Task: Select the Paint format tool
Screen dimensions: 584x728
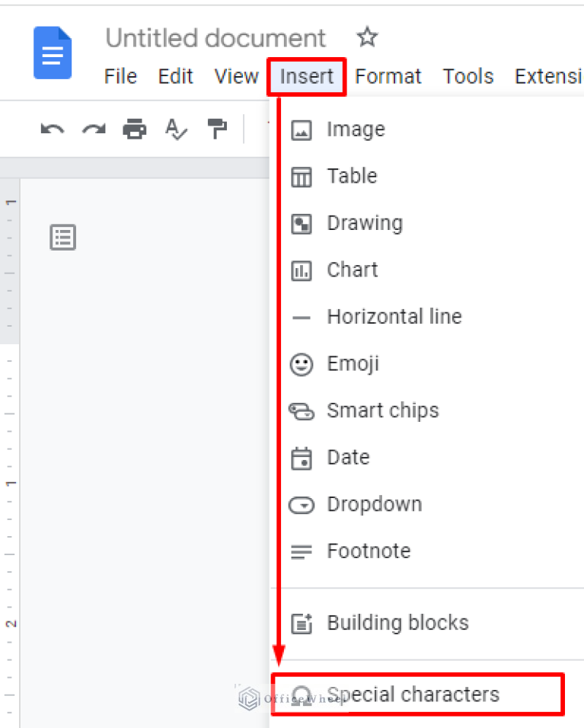Action: 217,129
